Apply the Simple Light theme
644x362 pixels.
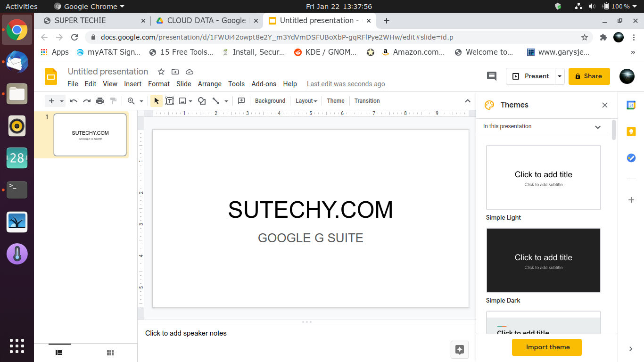pos(544,177)
